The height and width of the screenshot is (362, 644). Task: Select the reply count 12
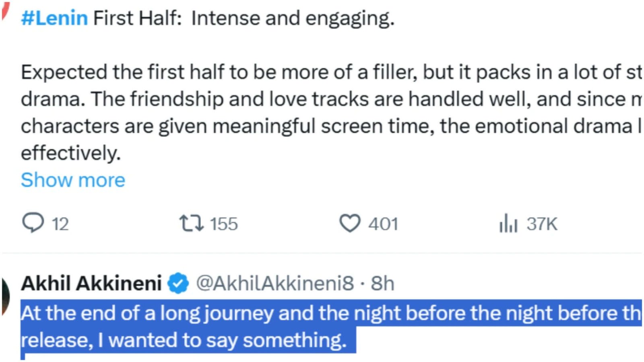coord(60,224)
